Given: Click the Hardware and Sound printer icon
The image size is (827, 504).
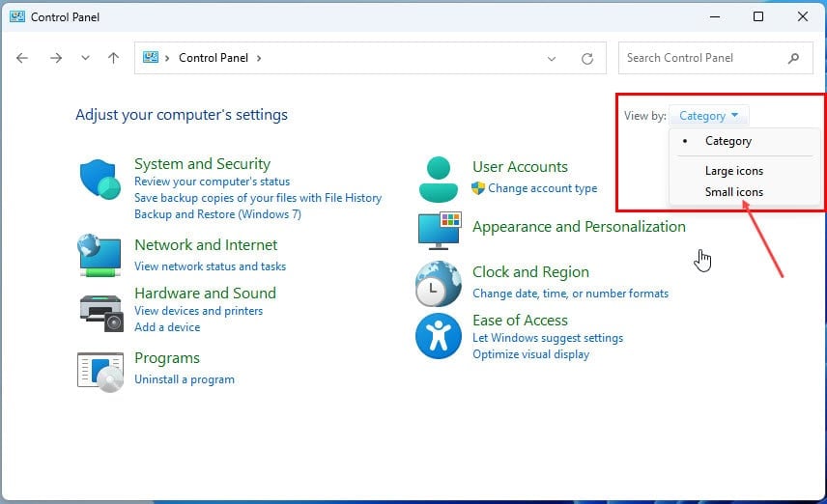Looking at the screenshot, I should [x=100, y=313].
